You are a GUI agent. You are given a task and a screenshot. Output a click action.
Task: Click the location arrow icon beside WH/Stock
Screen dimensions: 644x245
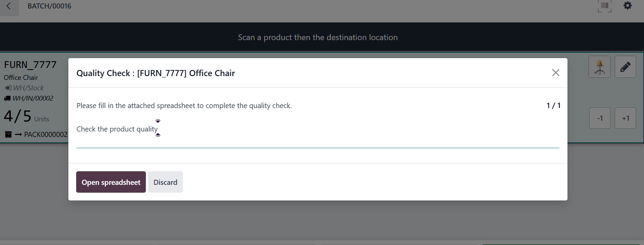pyautogui.click(x=7, y=88)
